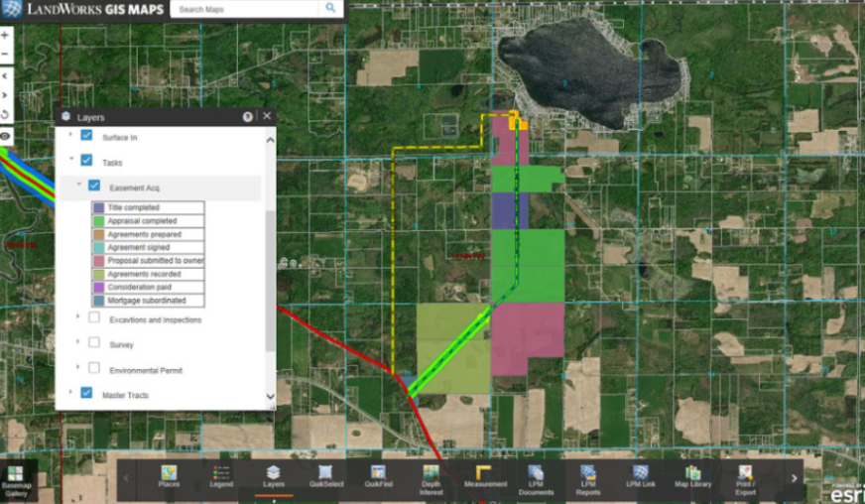865x504 pixels.
Task: Open the Print / Export tool
Action: click(745, 480)
